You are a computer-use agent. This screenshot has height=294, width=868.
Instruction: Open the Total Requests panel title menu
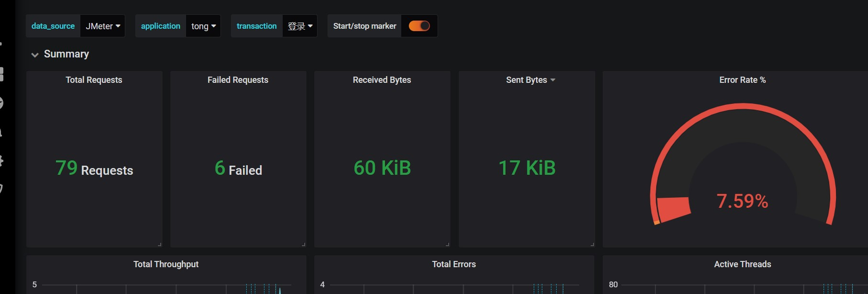pyautogui.click(x=94, y=80)
